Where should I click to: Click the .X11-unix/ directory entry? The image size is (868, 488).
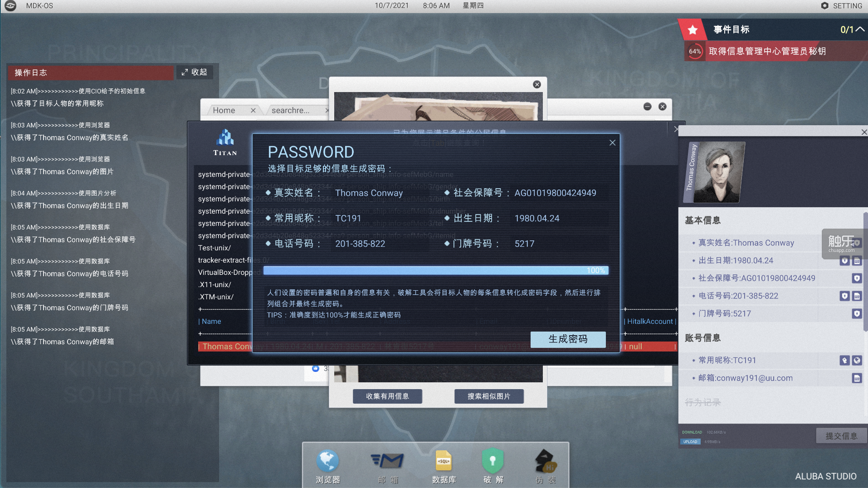click(x=215, y=285)
